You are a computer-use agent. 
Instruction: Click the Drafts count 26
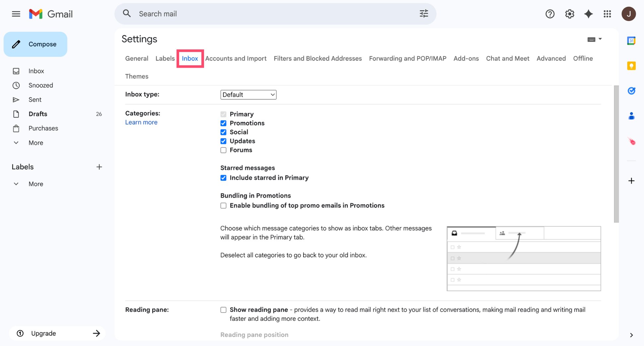click(99, 114)
